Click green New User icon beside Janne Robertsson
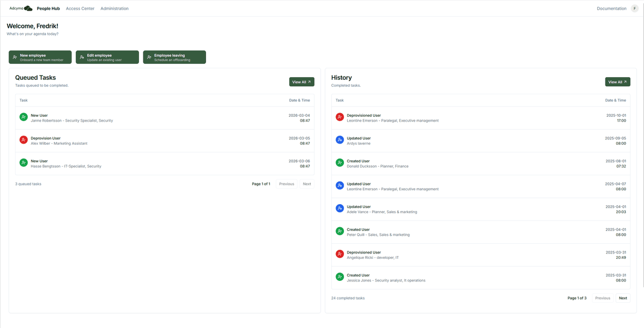644x328 pixels. (23, 116)
